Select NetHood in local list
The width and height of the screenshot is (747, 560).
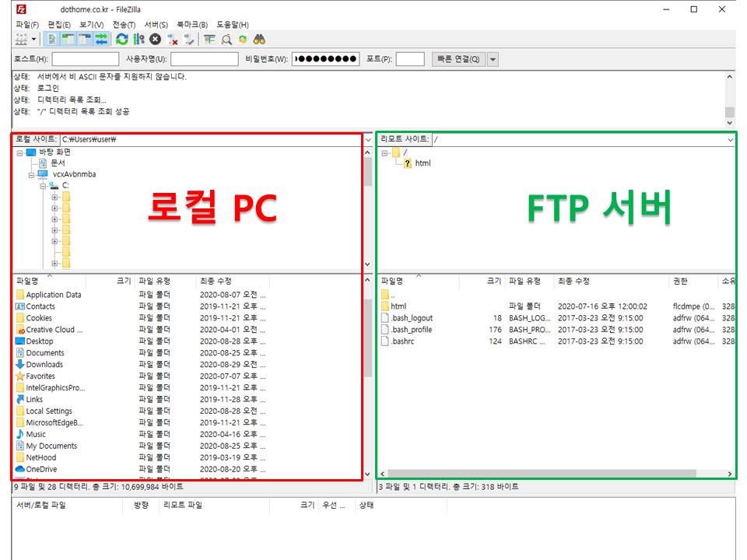(41, 457)
